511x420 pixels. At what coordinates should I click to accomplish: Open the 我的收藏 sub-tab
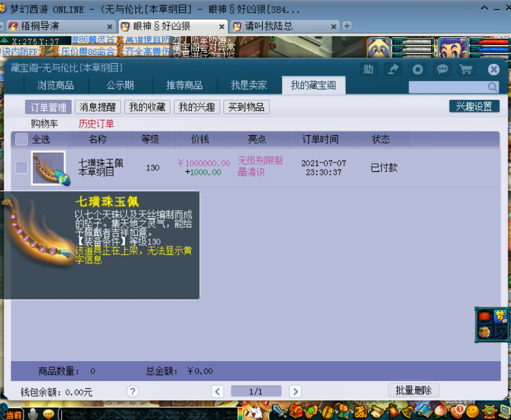pyautogui.click(x=147, y=107)
